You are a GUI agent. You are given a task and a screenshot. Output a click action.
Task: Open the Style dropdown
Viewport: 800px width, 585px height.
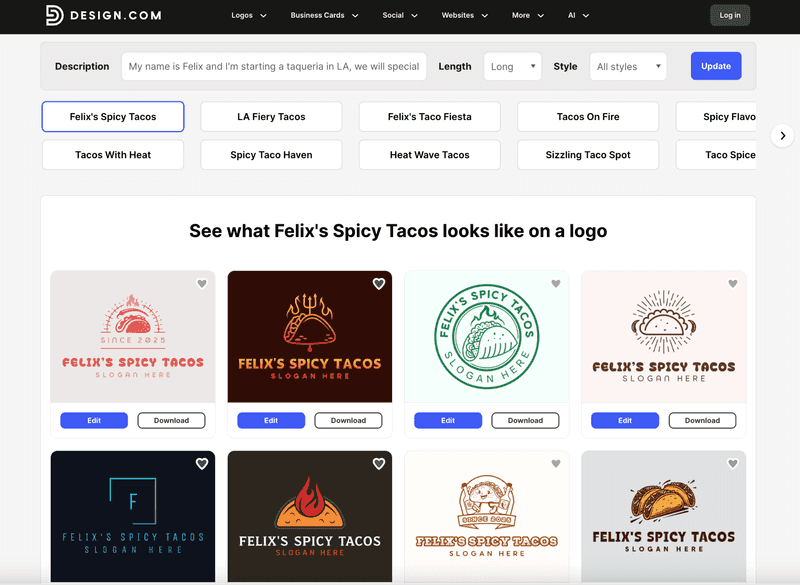pyautogui.click(x=628, y=67)
